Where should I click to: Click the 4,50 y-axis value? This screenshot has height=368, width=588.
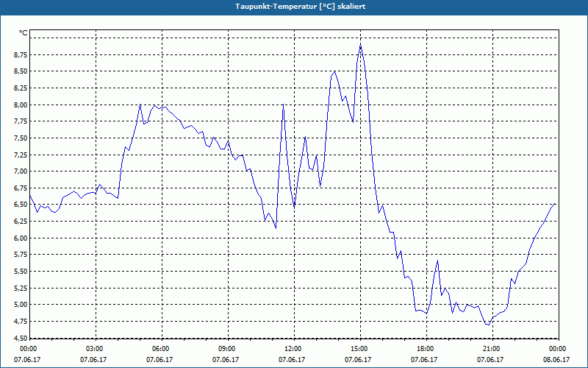coord(20,338)
